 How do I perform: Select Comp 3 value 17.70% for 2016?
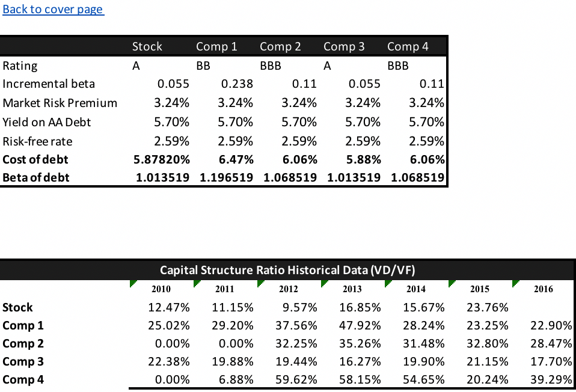pos(550,361)
